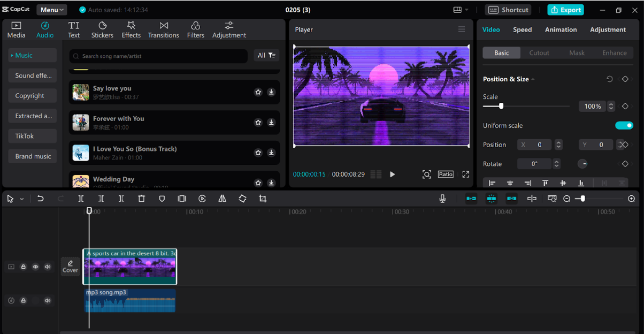
Task: Open the Shortcut panel
Action: click(x=508, y=10)
